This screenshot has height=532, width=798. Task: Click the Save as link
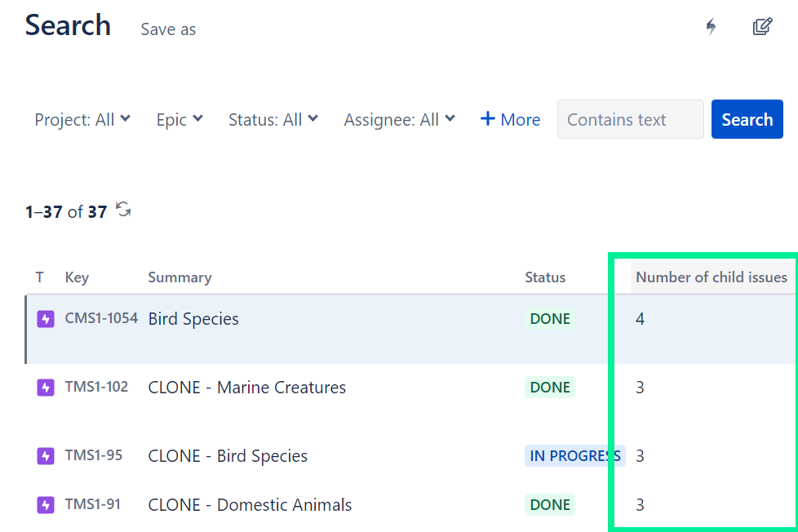point(167,29)
